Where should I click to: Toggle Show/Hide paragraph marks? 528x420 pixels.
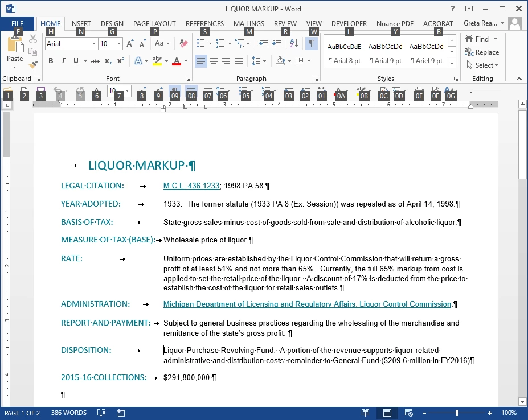[312, 43]
